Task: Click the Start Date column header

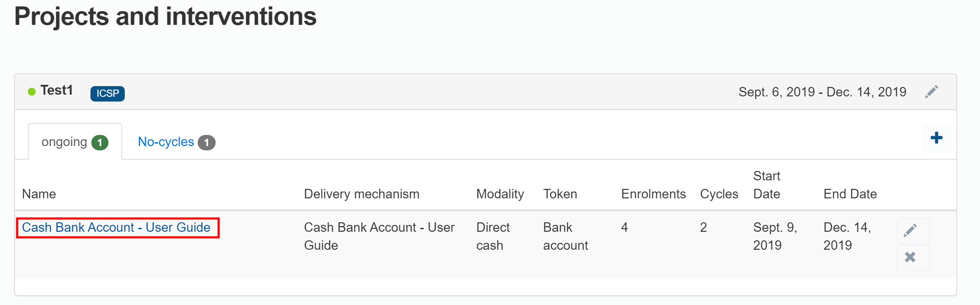Action: pyautogui.click(x=767, y=185)
